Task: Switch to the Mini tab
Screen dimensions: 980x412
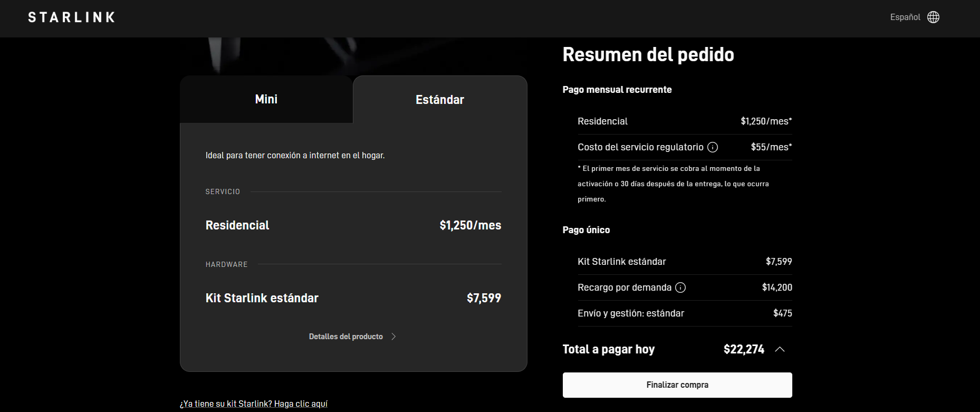Action: click(x=266, y=99)
